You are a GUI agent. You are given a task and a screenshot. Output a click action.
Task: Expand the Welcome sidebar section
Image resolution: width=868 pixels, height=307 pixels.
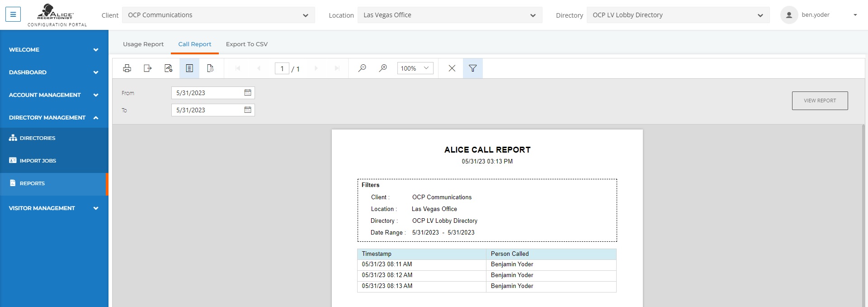click(54, 49)
